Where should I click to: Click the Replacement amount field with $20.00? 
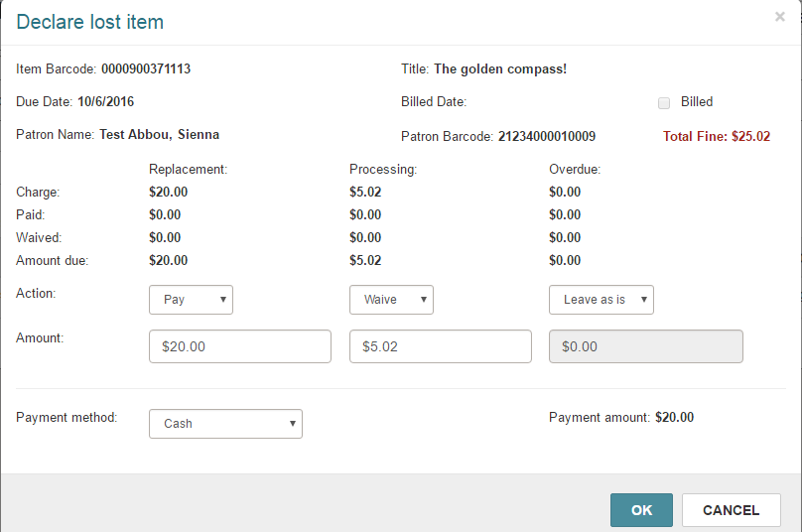tap(239, 347)
